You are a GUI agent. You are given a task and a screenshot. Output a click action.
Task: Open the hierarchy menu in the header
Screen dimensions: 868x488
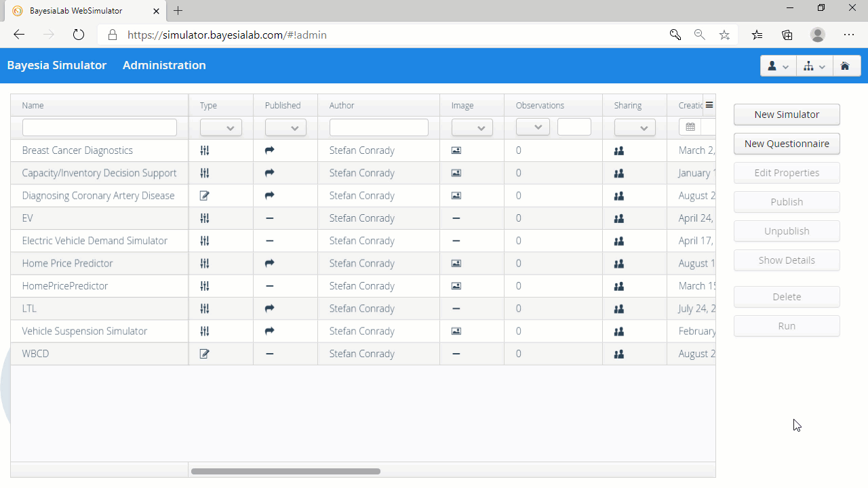[814, 66]
